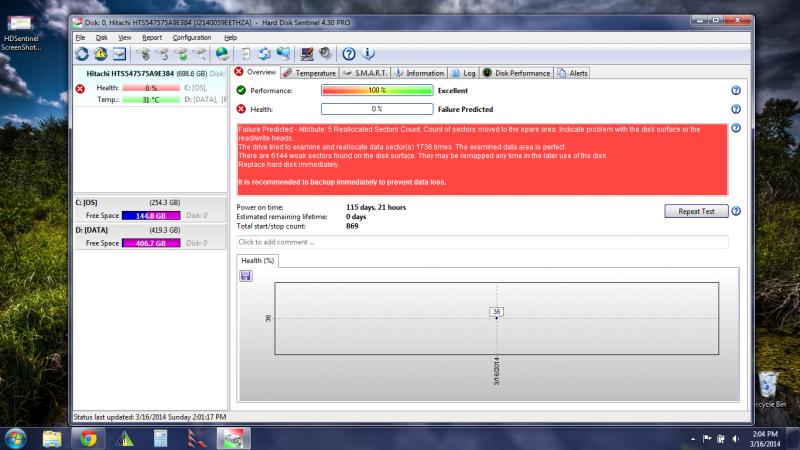The width and height of the screenshot is (800, 450).
Task: Click the Repeat Test button
Action: tap(696, 211)
